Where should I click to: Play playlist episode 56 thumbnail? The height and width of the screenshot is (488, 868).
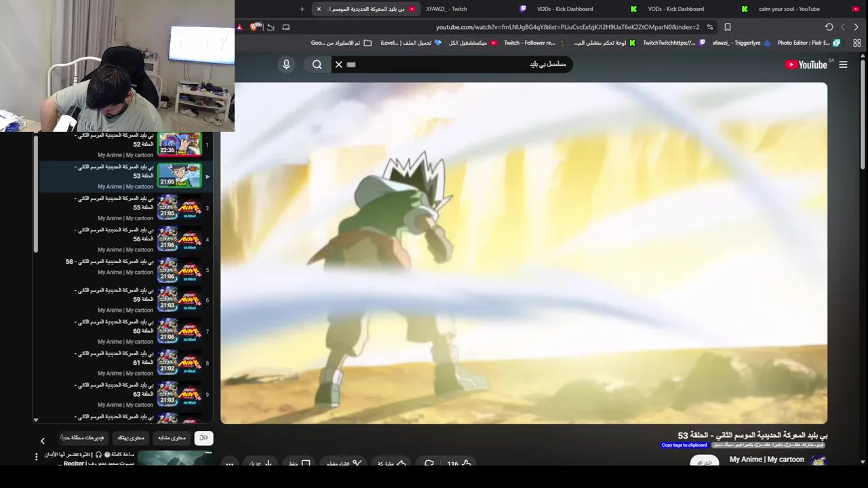(x=180, y=239)
